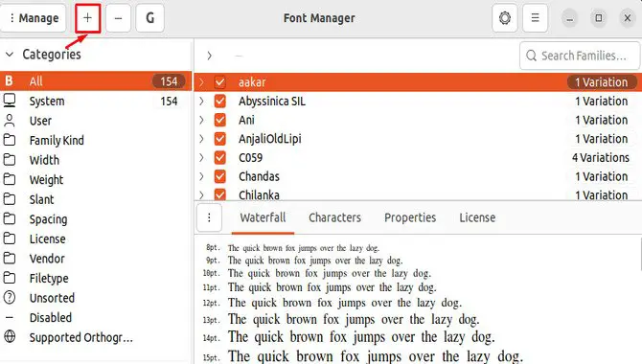The height and width of the screenshot is (364, 642).
Task: Click the 154 count in System row
Action: coord(169,102)
